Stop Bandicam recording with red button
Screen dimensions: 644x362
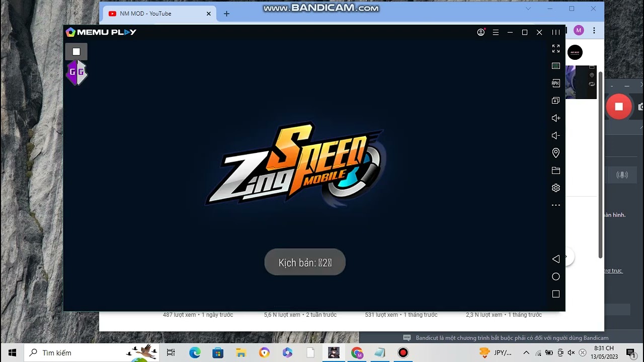pyautogui.click(x=619, y=107)
